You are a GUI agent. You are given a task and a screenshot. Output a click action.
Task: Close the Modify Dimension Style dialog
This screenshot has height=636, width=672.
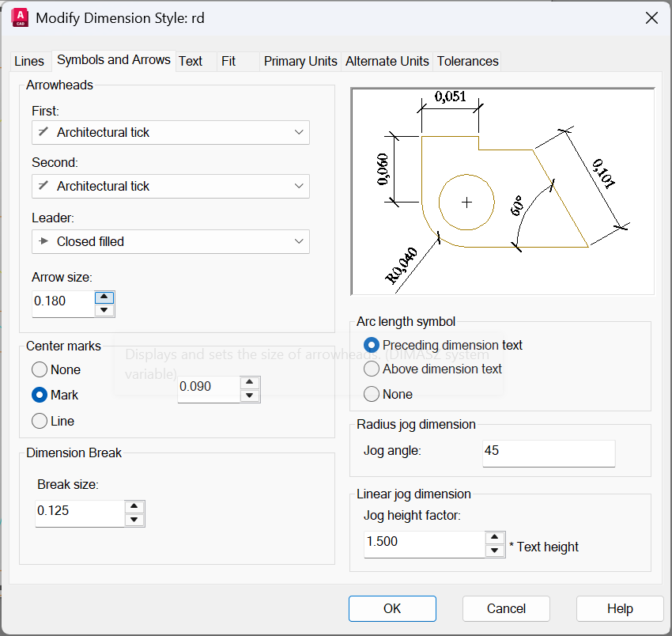point(651,17)
